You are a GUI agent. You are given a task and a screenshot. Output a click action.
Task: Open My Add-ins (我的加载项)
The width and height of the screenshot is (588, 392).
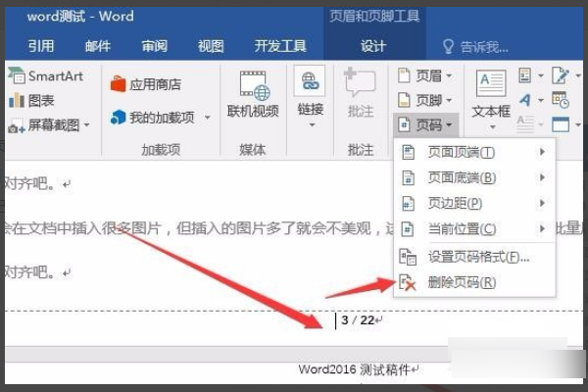[x=153, y=118]
